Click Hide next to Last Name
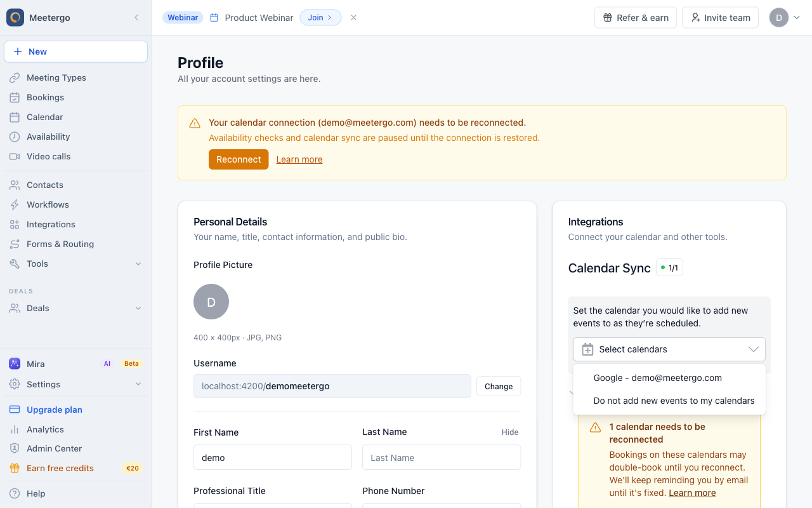812x508 pixels. click(510, 432)
